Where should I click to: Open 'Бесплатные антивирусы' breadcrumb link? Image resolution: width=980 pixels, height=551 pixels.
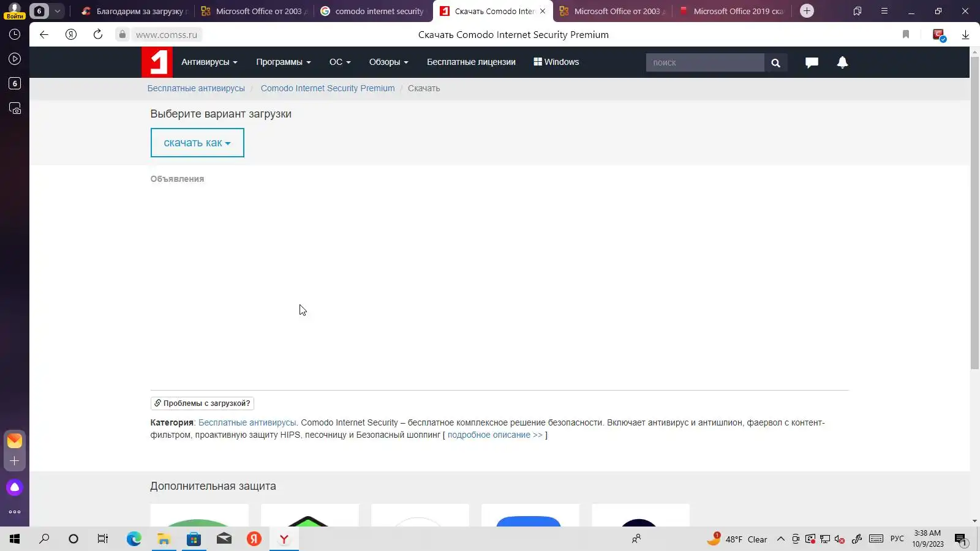pos(196,88)
